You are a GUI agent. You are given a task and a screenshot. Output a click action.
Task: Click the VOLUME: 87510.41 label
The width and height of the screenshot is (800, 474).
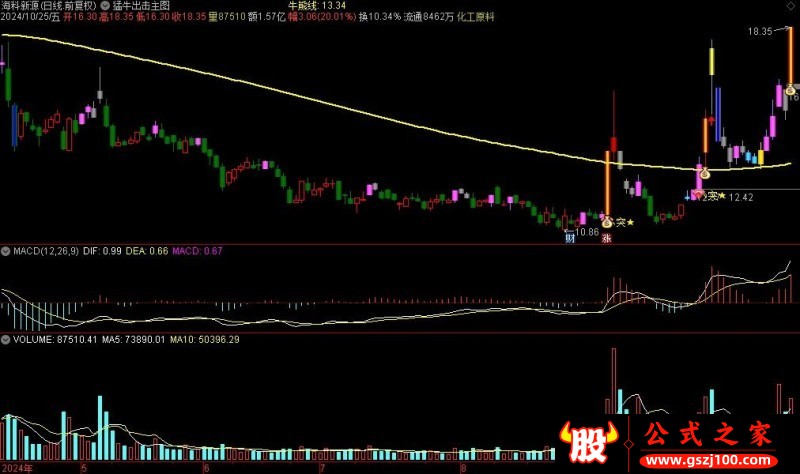(x=55, y=340)
